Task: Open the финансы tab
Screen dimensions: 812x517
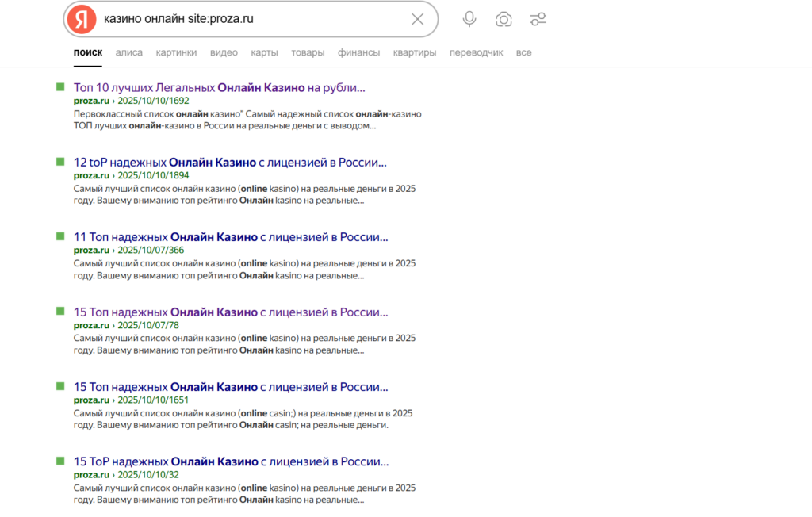Action: 358,52
